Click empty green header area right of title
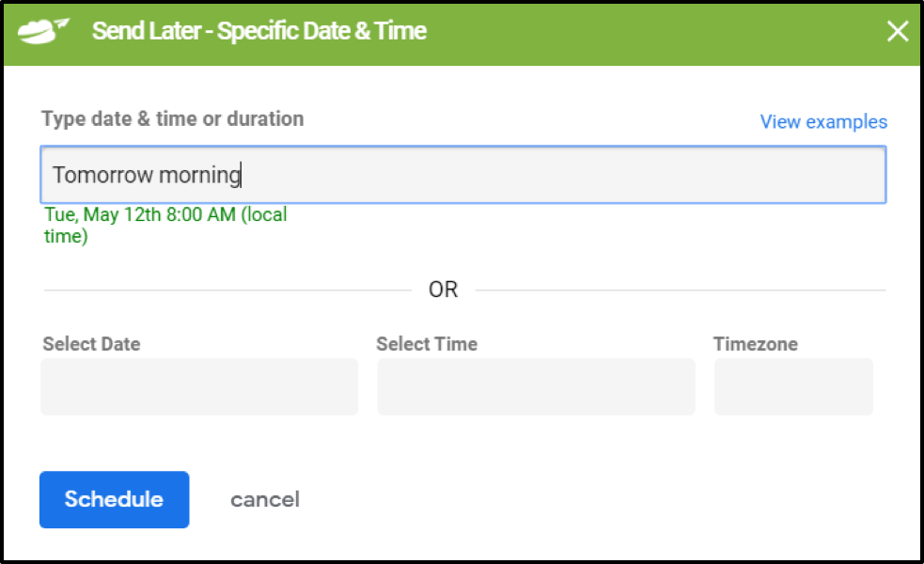The image size is (924, 564). tap(658, 31)
